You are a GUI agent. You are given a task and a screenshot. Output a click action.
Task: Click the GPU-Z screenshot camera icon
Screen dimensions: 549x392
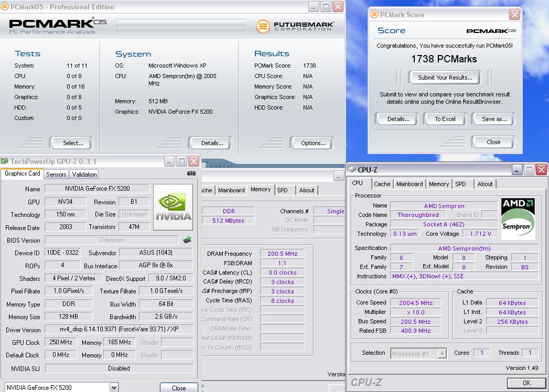tap(191, 173)
